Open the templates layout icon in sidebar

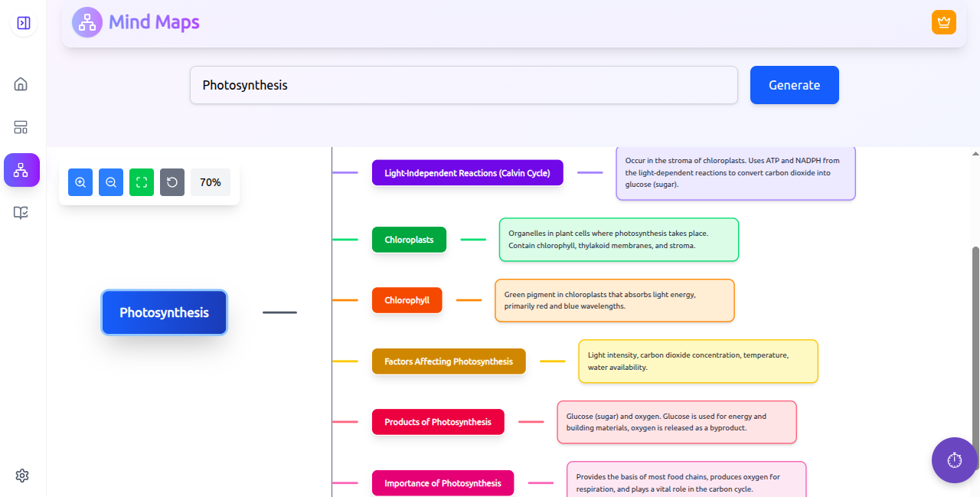21,127
